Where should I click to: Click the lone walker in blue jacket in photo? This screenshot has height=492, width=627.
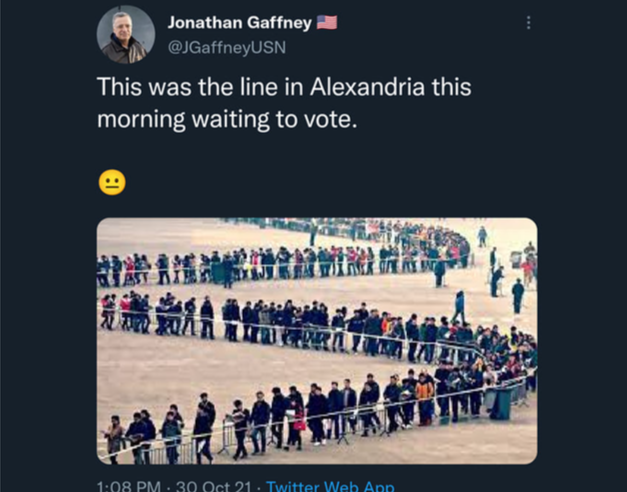click(459, 307)
